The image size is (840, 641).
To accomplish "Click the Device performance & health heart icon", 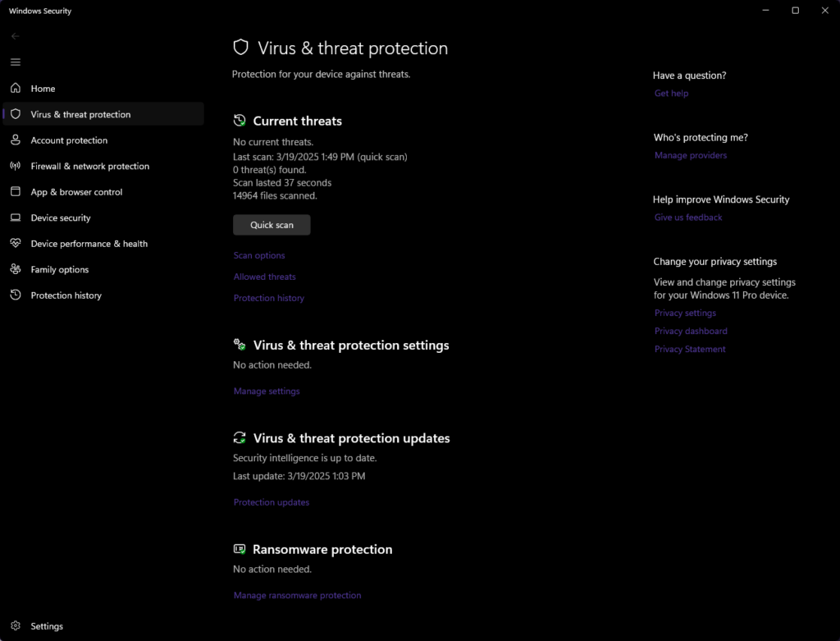I will point(15,244).
